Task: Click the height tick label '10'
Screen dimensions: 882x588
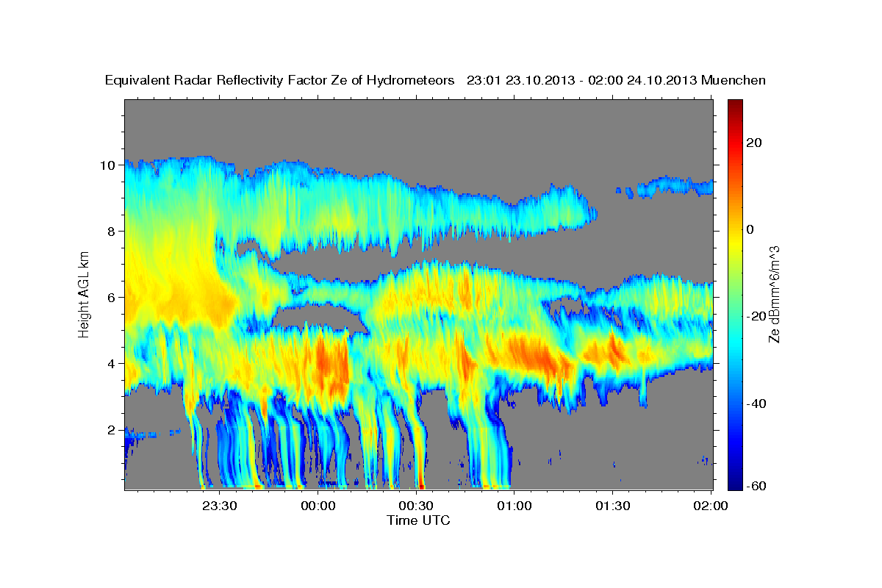Action: coord(108,165)
